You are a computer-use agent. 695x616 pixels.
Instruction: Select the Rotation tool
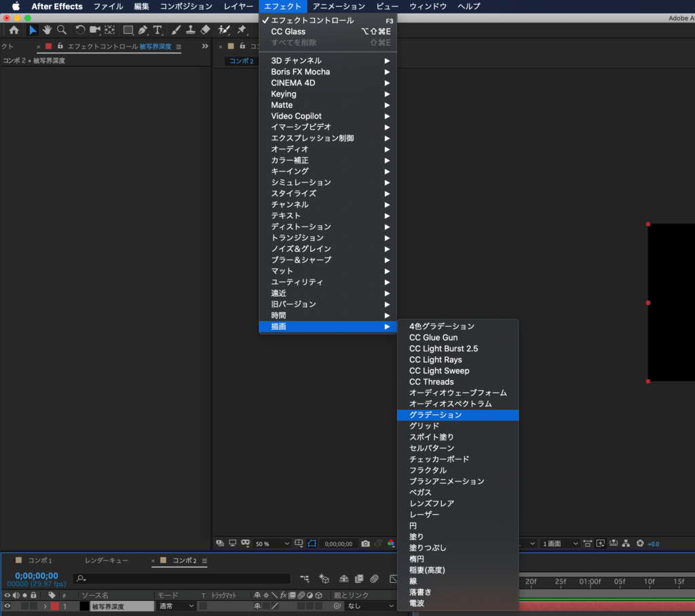[80, 30]
